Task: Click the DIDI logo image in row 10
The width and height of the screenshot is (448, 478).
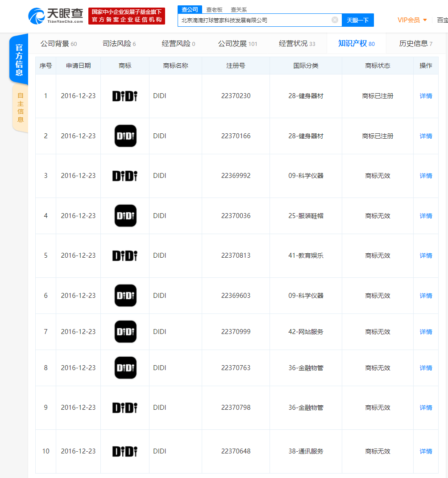Action: tap(125, 451)
